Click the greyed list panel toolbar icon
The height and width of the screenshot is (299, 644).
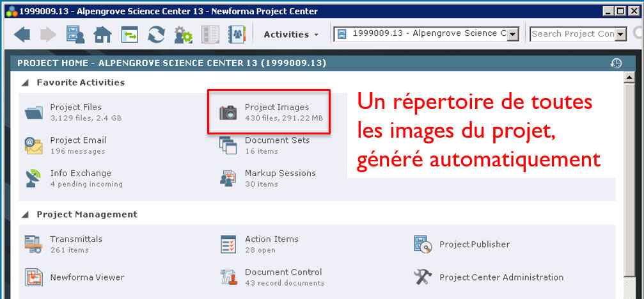click(x=210, y=35)
